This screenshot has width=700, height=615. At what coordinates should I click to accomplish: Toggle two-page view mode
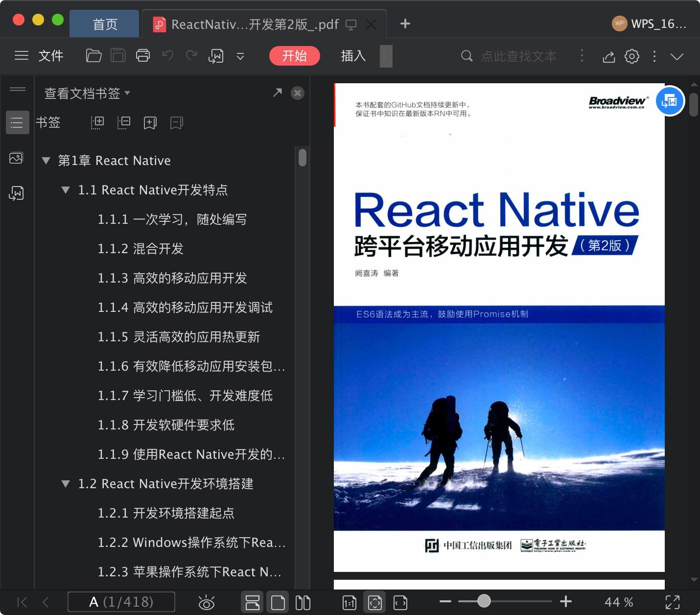[x=303, y=602]
